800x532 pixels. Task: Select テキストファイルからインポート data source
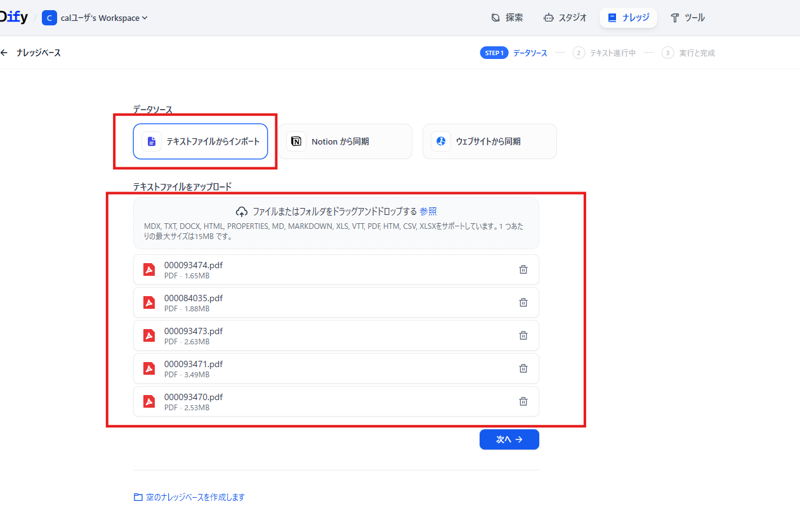point(200,141)
